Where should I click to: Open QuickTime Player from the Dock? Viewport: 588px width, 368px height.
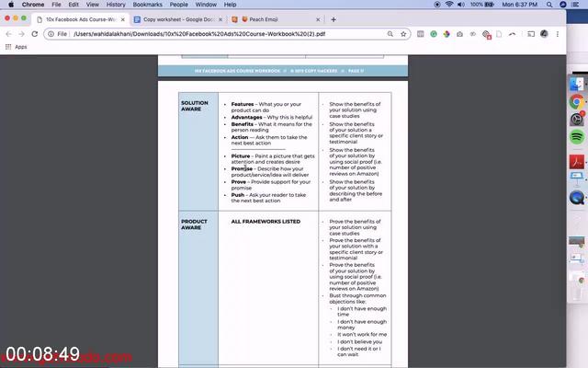click(577, 197)
